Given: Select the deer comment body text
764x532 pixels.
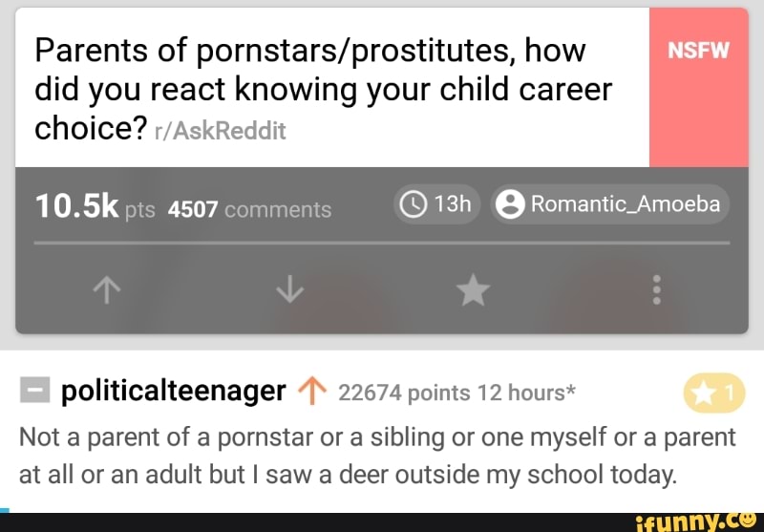Looking at the screenshot, I should (377, 457).
